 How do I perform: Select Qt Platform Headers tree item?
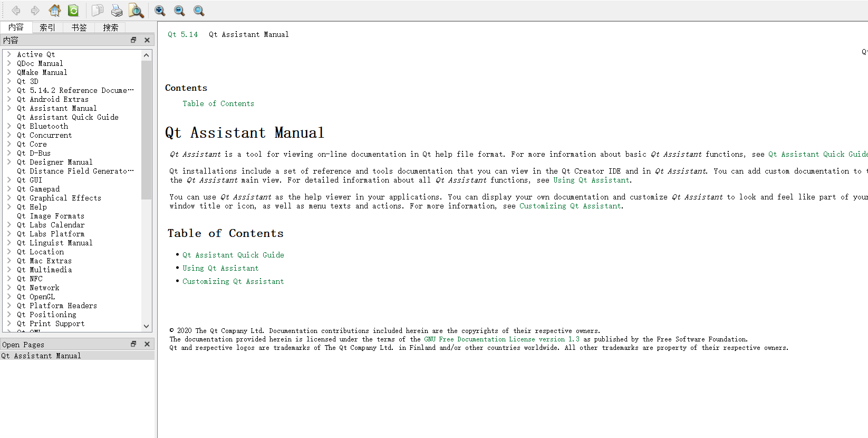coord(57,306)
